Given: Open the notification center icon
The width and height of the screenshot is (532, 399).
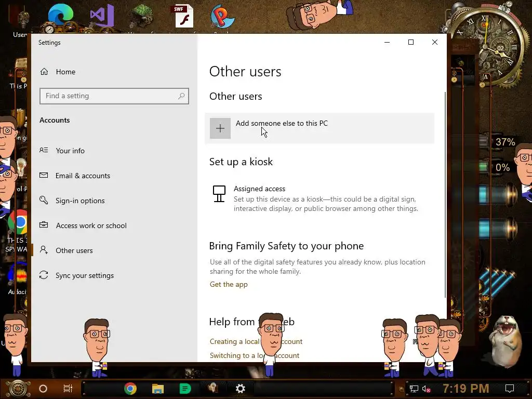Looking at the screenshot, I should coord(510,389).
